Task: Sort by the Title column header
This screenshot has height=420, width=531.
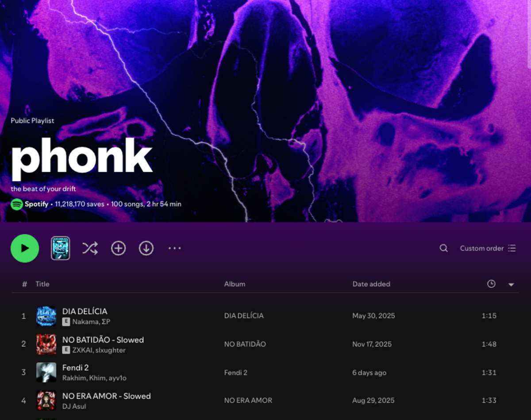Action: click(42, 284)
